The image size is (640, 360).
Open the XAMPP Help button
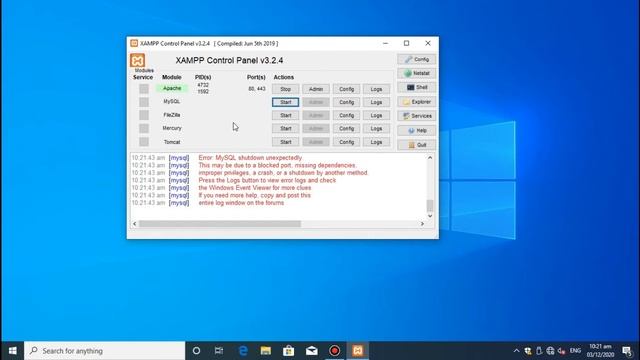click(417, 131)
